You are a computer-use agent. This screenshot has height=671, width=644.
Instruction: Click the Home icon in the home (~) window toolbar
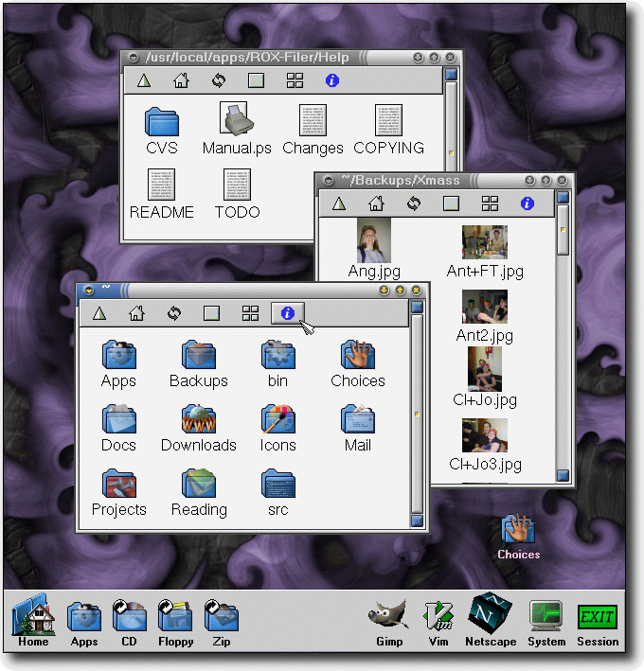coord(136,313)
